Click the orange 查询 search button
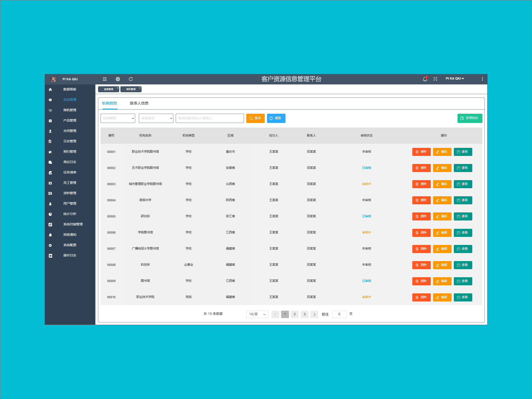The image size is (532, 399). click(x=256, y=118)
